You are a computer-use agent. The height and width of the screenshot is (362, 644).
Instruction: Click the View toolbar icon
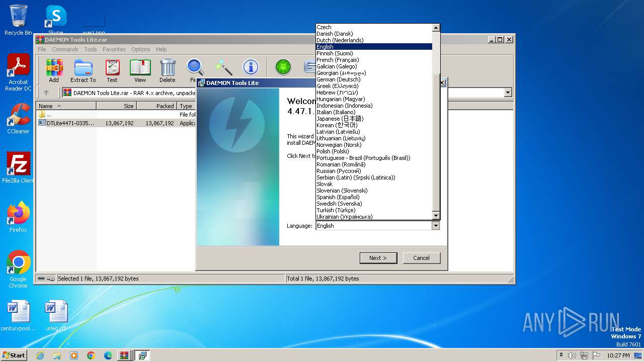140,70
